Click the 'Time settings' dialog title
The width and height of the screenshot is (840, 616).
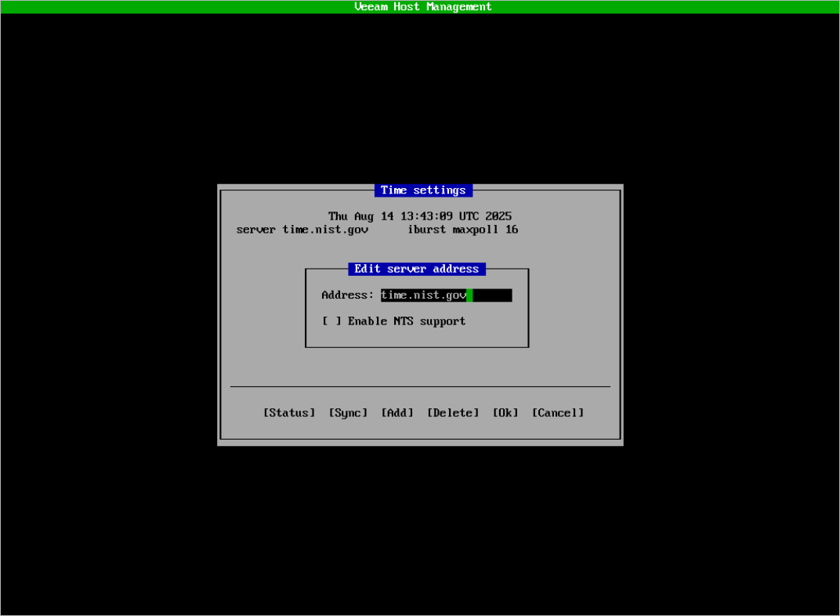(423, 190)
